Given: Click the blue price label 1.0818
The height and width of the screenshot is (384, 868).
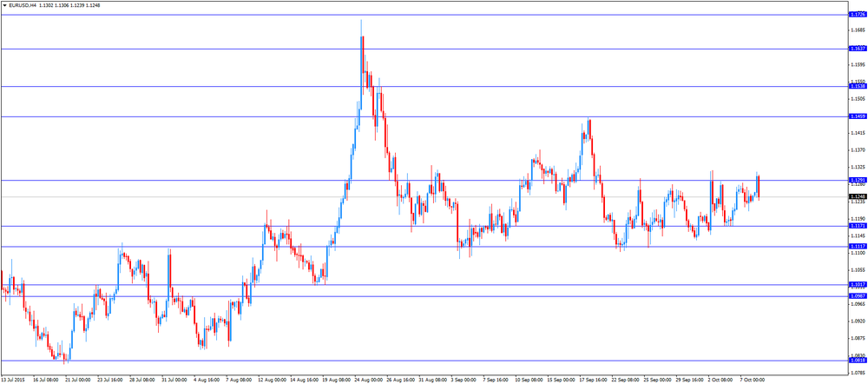Looking at the screenshot, I should click(857, 361).
